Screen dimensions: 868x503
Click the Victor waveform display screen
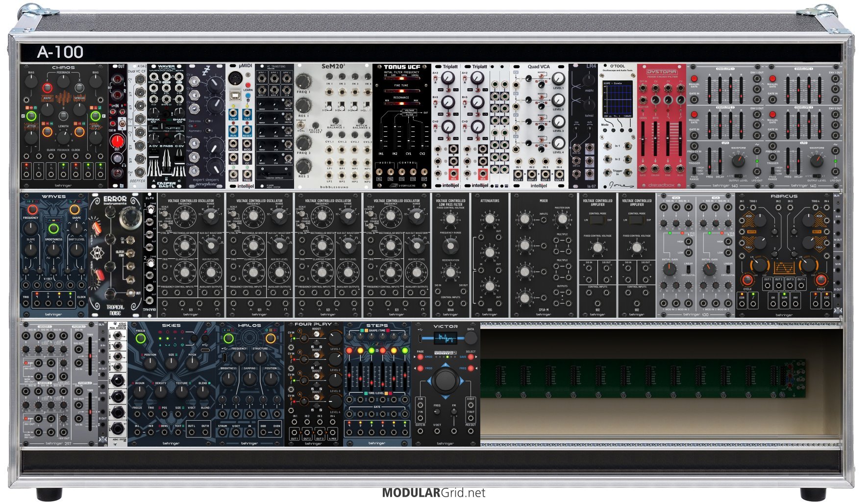[445, 338]
